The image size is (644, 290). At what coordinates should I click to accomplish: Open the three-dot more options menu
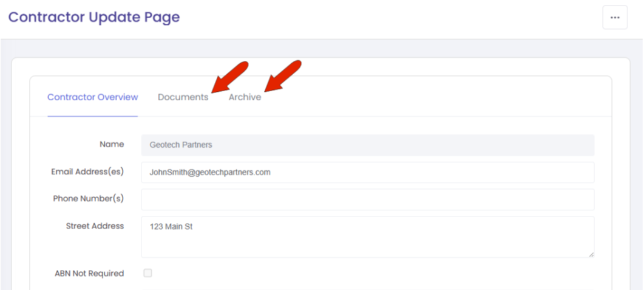pos(615,17)
